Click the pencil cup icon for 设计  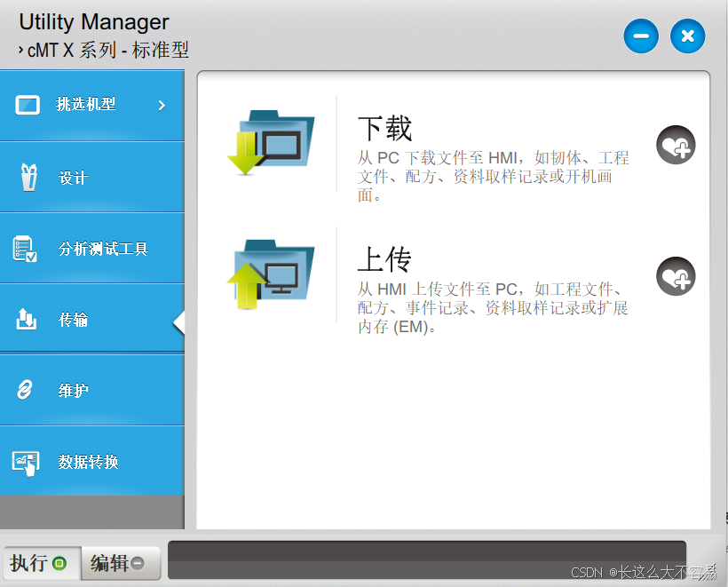point(28,177)
